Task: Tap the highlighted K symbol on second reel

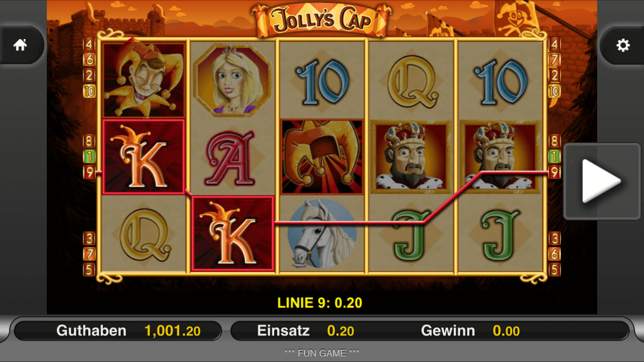Action: click(233, 234)
